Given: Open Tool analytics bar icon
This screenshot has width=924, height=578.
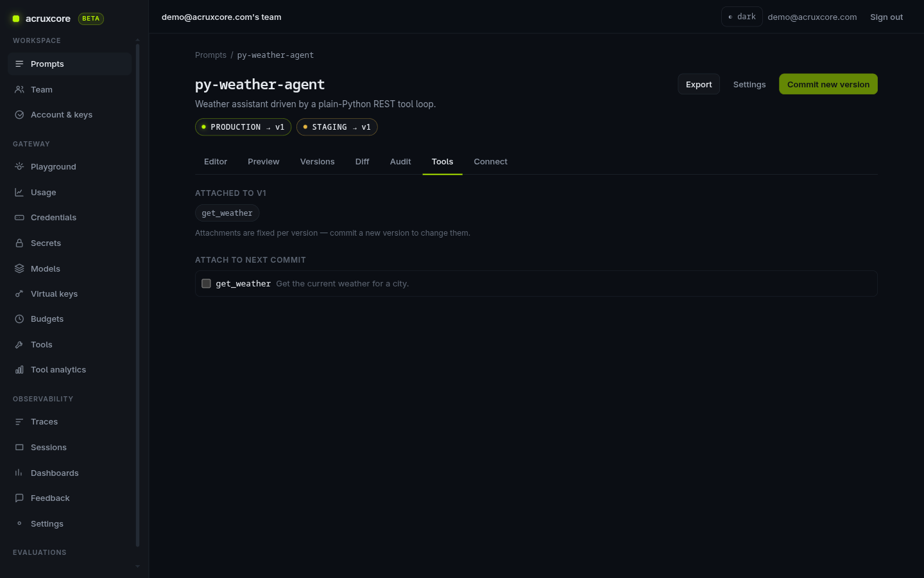Looking at the screenshot, I should [19, 369].
